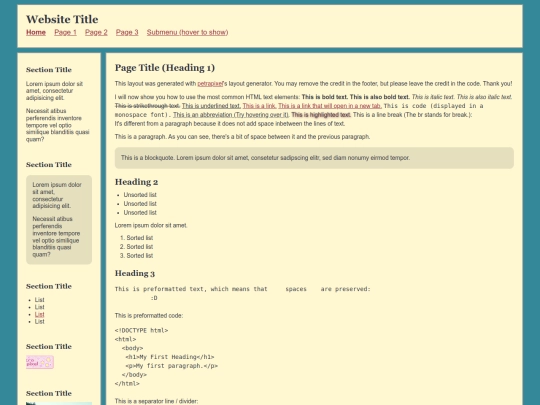Screen dimensions: 540x405
Task: Click the underlined List link in sidebar
Action: click(x=40, y=314)
